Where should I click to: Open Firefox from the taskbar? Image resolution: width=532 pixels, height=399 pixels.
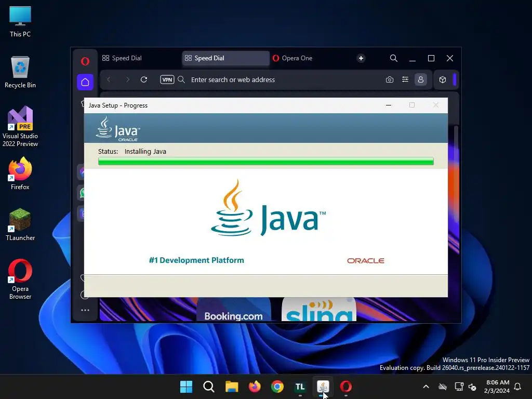tap(255, 387)
